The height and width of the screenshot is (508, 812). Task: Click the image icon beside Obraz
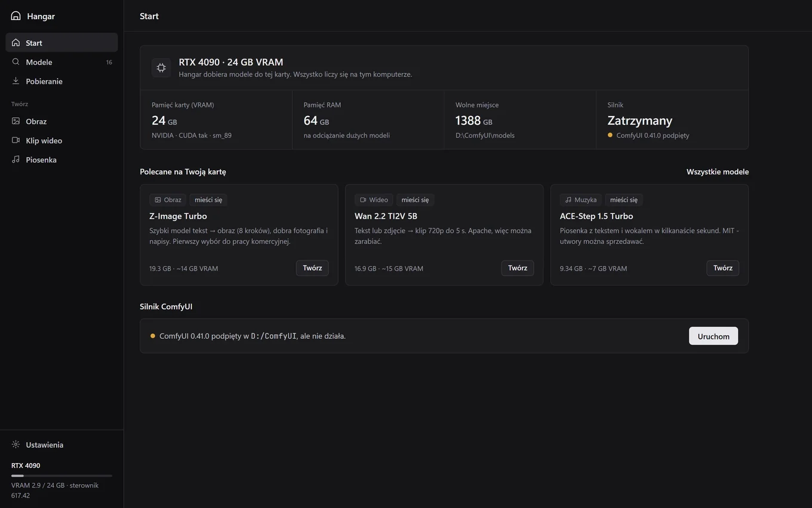click(16, 121)
